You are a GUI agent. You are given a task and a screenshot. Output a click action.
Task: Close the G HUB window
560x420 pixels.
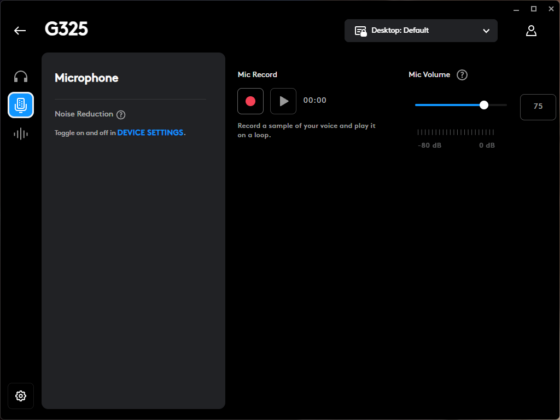[x=551, y=9]
